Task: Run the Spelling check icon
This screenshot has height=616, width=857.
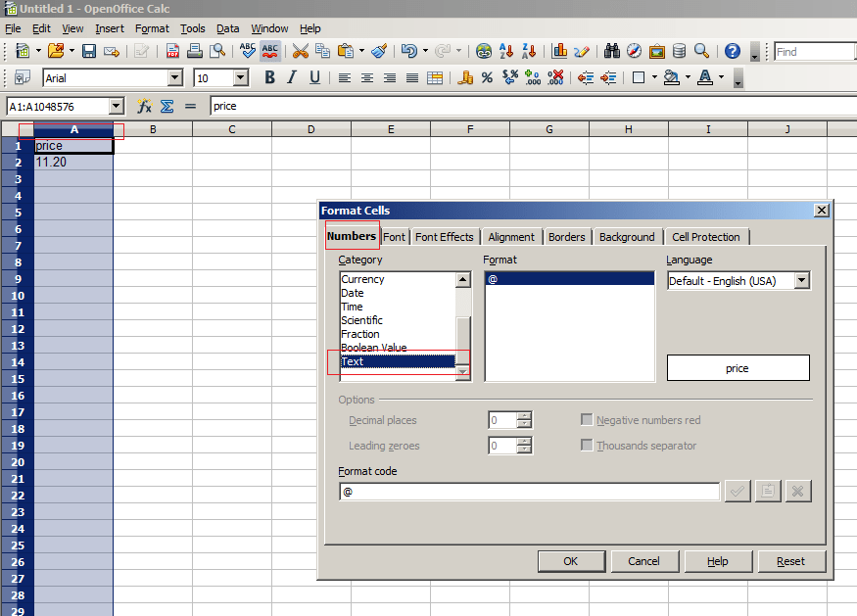Action: pos(248,51)
